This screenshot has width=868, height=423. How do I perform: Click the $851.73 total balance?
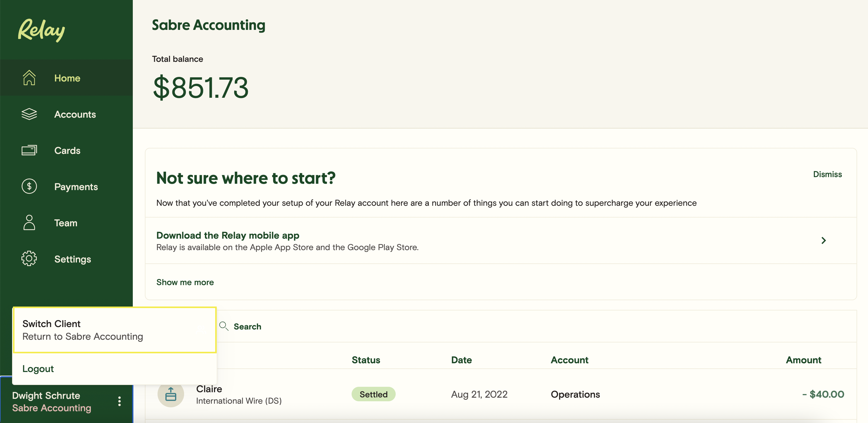[200, 87]
